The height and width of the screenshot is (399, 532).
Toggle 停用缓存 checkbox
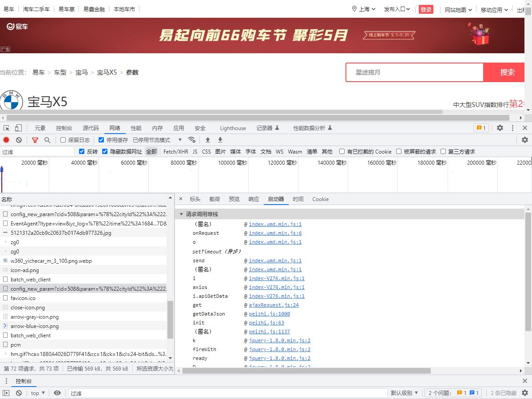(x=101, y=140)
